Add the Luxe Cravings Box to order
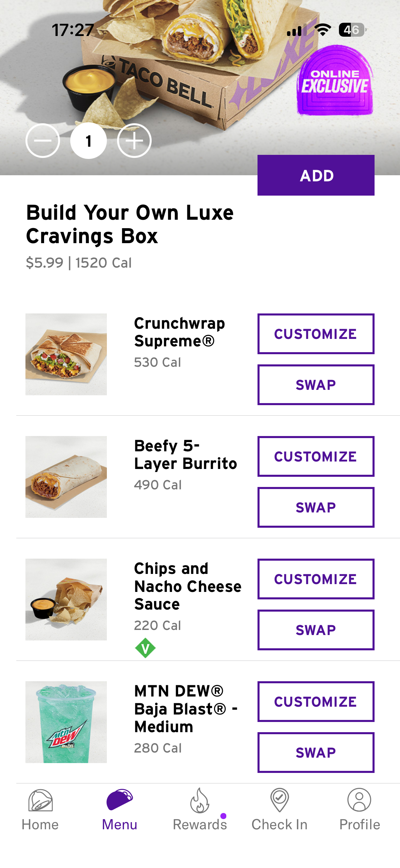 tap(316, 175)
